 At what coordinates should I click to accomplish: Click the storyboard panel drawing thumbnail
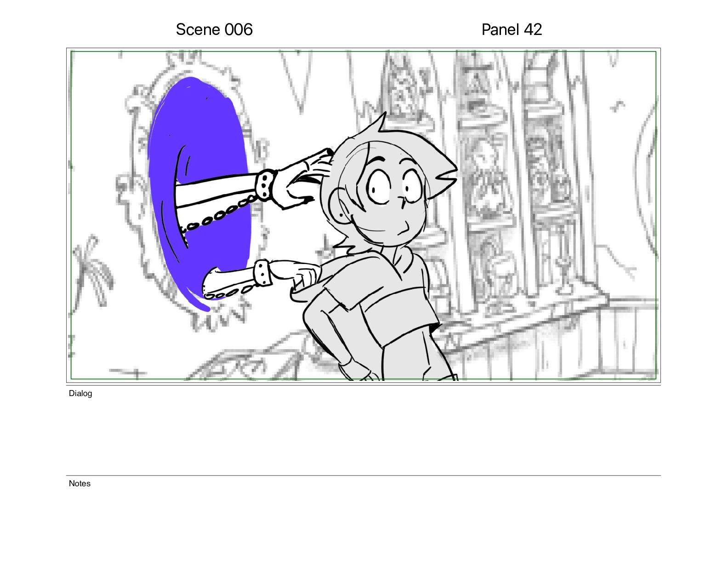(363, 215)
